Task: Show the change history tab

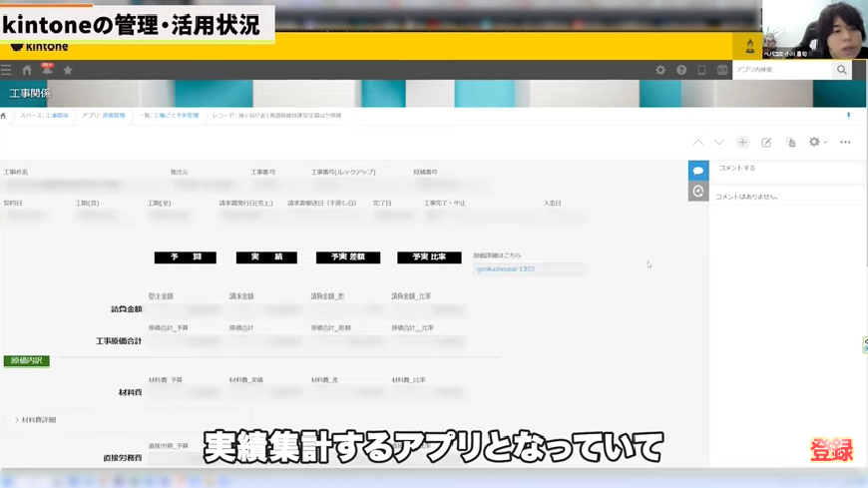Action: click(698, 191)
